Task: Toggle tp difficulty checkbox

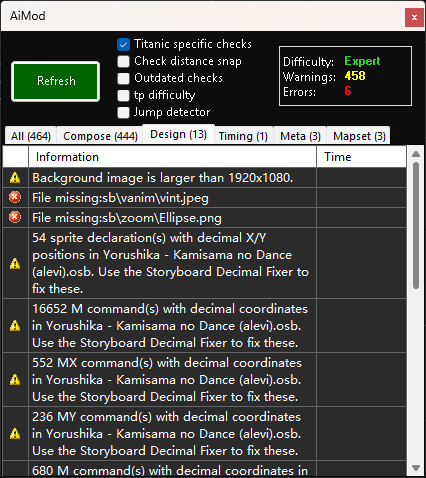Action: [x=123, y=95]
